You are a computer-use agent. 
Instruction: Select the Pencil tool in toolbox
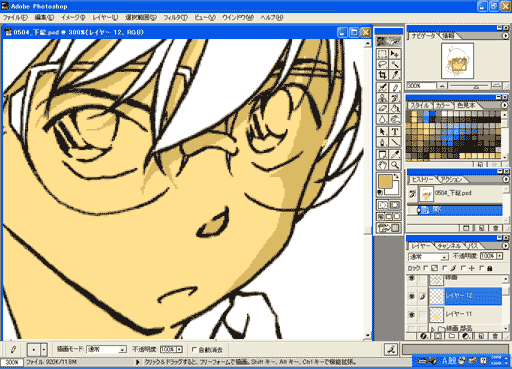(395, 87)
